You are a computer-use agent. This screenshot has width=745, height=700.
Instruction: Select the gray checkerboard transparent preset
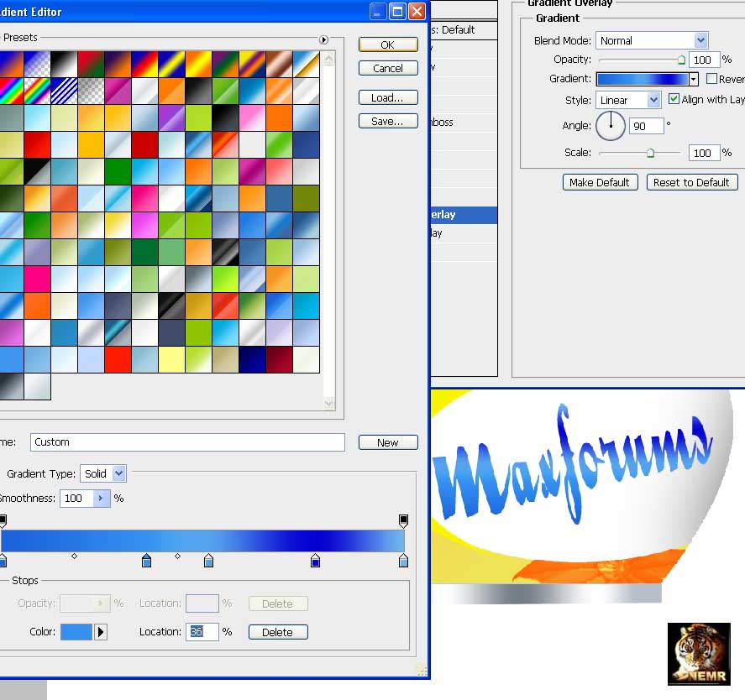pyautogui.click(x=91, y=91)
